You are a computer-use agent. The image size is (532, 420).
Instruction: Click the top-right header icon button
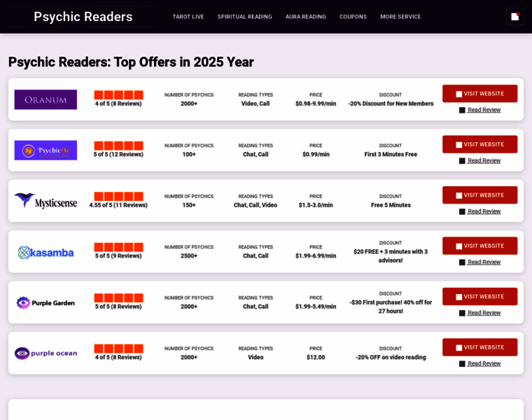click(514, 17)
